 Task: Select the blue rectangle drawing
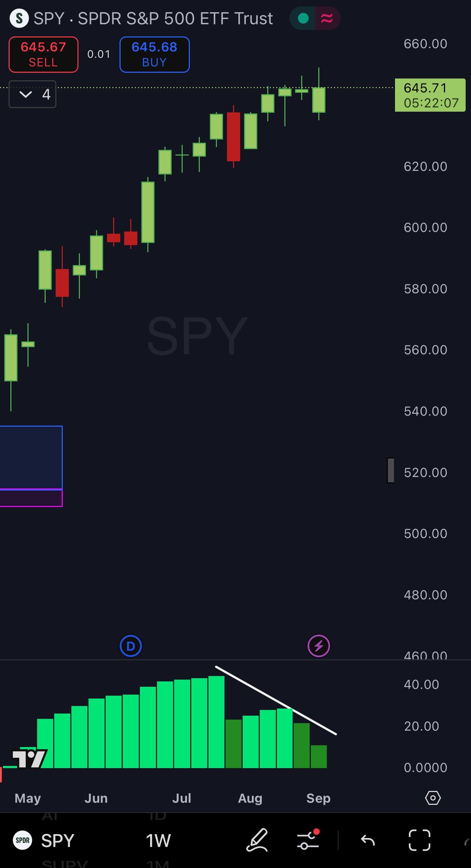[30, 457]
